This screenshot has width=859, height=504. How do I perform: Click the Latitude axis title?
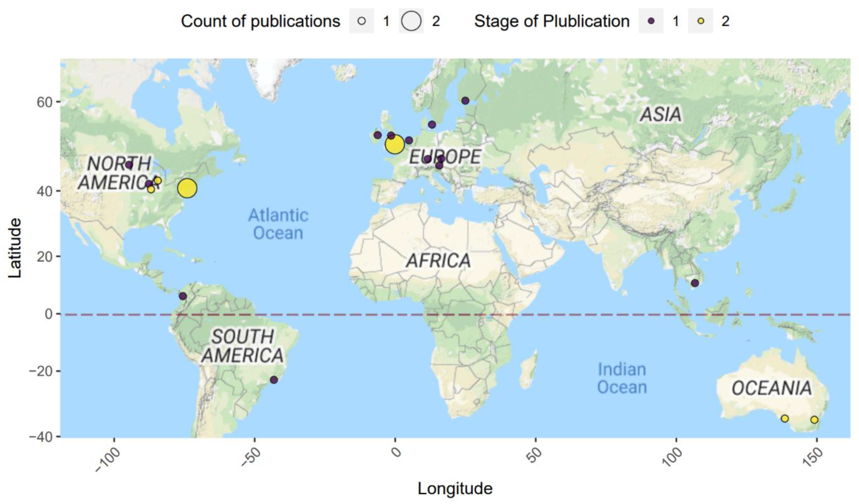tap(15, 248)
